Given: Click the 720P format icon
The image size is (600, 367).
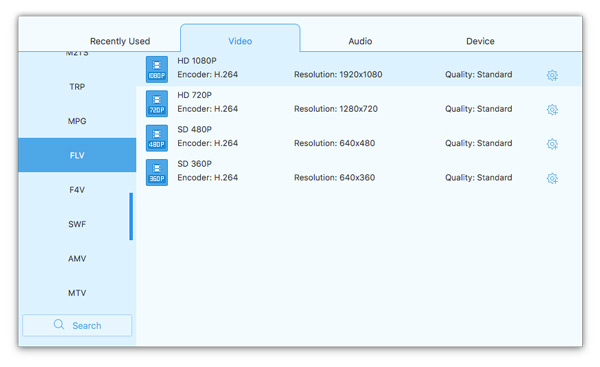Looking at the screenshot, I should click(157, 104).
